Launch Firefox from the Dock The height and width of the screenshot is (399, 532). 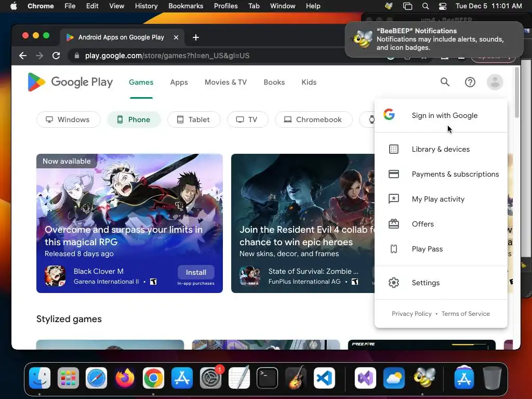point(125,378)
